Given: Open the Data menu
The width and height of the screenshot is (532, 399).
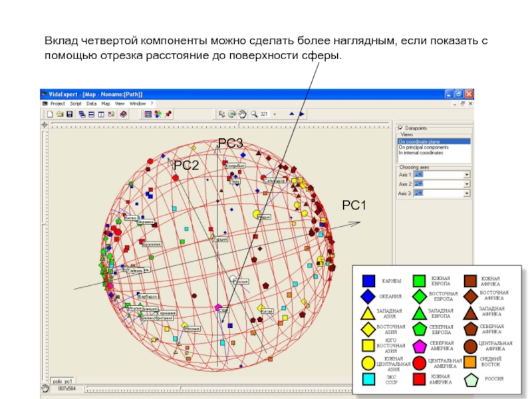Looking at the screenshot, I should (91, 104).
